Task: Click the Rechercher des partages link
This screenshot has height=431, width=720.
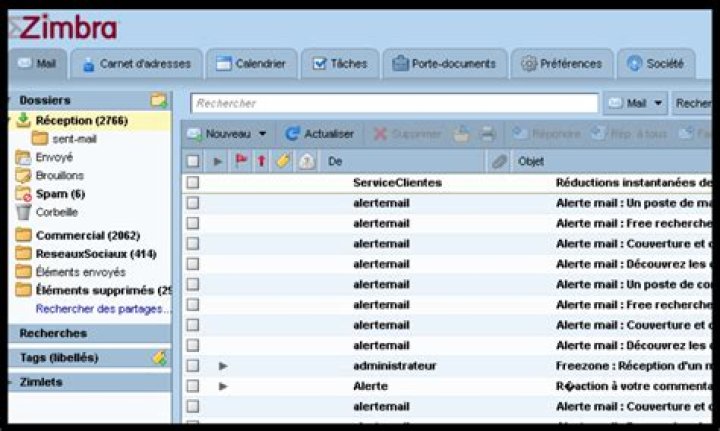Action: click(x=102, y=309)
